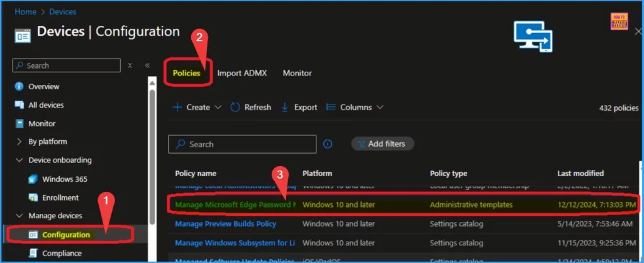This screenshot has height=263, width=644.
Task: Open the Create dropdown arrow
Action: pos(218,107)
